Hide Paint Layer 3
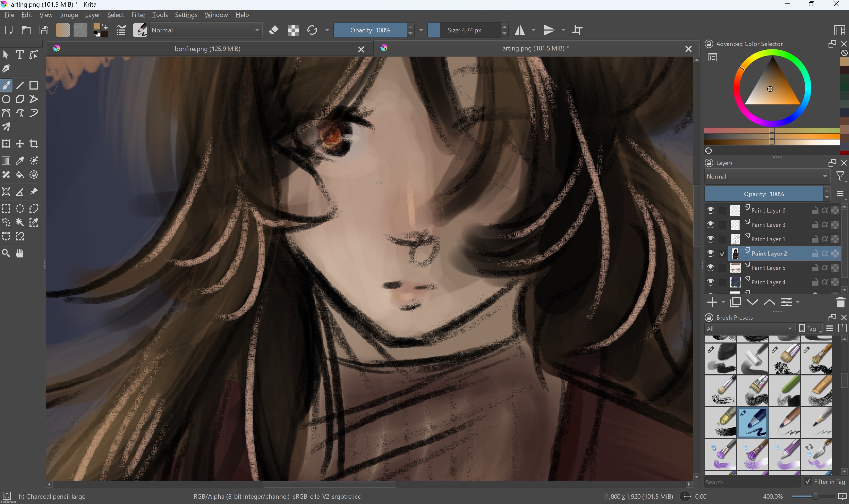The image size is (849, 504). (711, 225)
